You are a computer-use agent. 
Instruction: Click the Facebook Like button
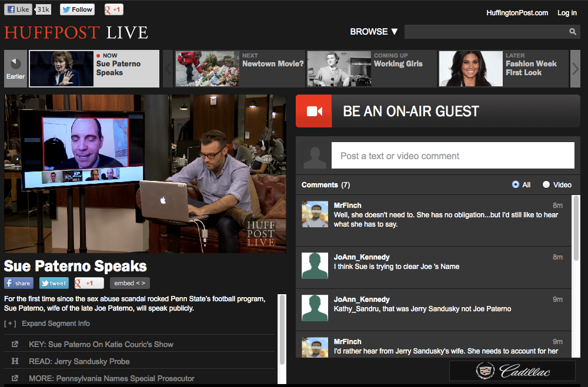tap(18, 9)
